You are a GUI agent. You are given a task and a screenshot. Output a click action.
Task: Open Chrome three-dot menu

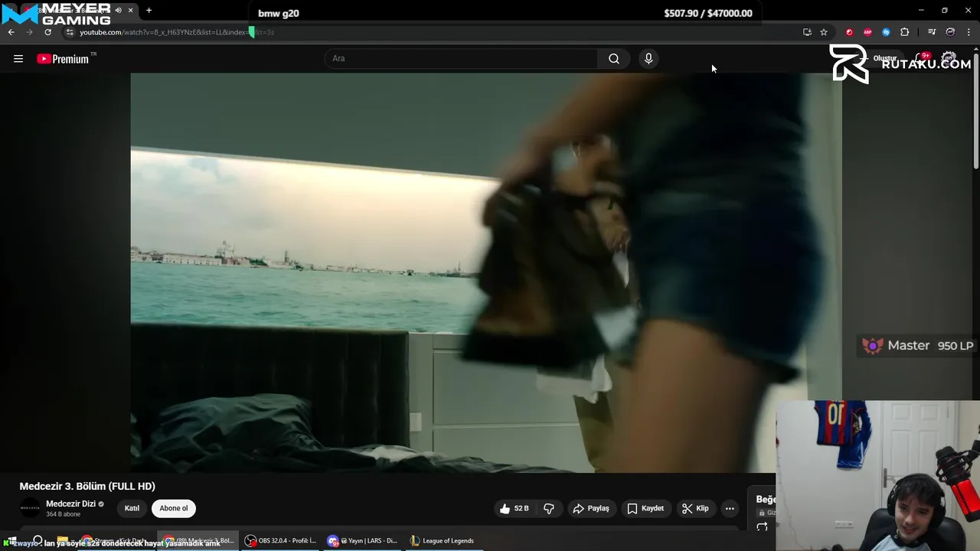point(969,32)
